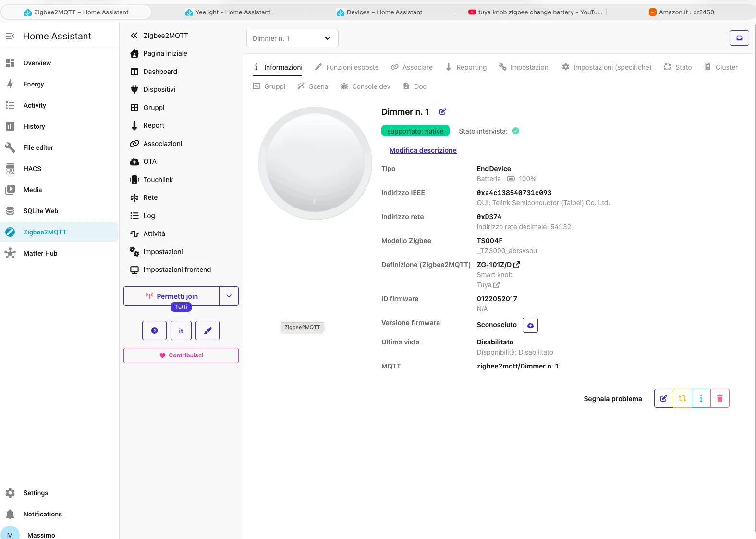Click the help question mark button
This screenshot has height=539, width=756.
[x=154, y=331]
